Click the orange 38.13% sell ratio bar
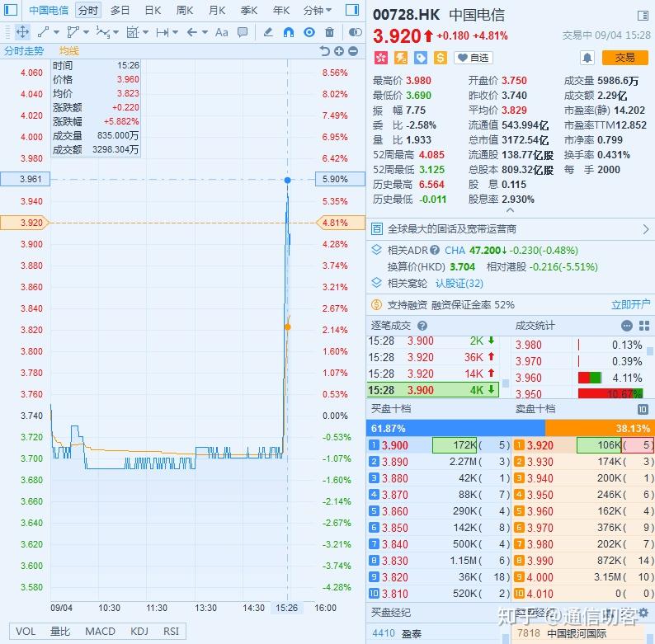655x644 pixels. (600, 429)
